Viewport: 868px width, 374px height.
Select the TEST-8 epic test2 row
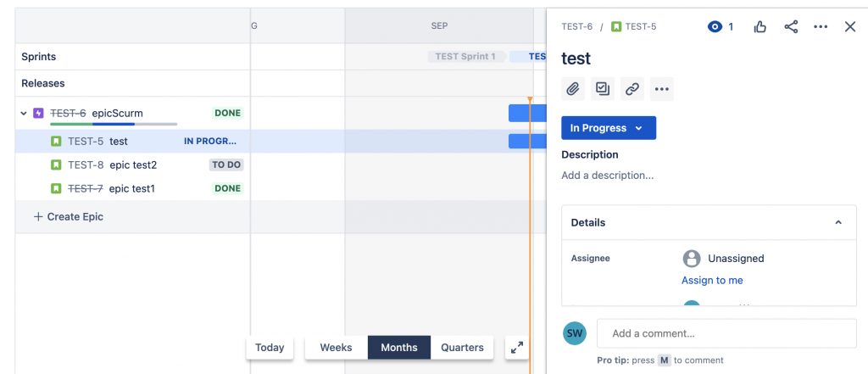133,165
